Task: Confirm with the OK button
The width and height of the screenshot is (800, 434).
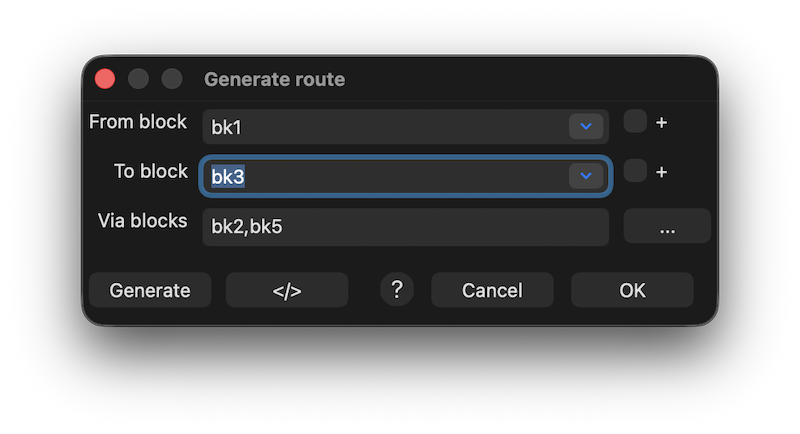Action: pos(632,290)
